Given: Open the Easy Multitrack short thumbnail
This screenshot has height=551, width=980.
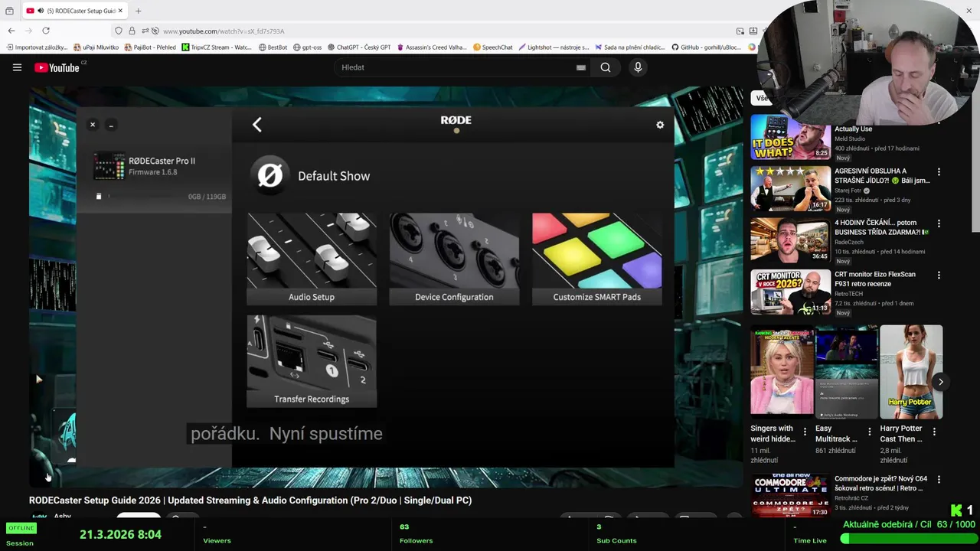Looking at the screenshot, I should [846, 372].
